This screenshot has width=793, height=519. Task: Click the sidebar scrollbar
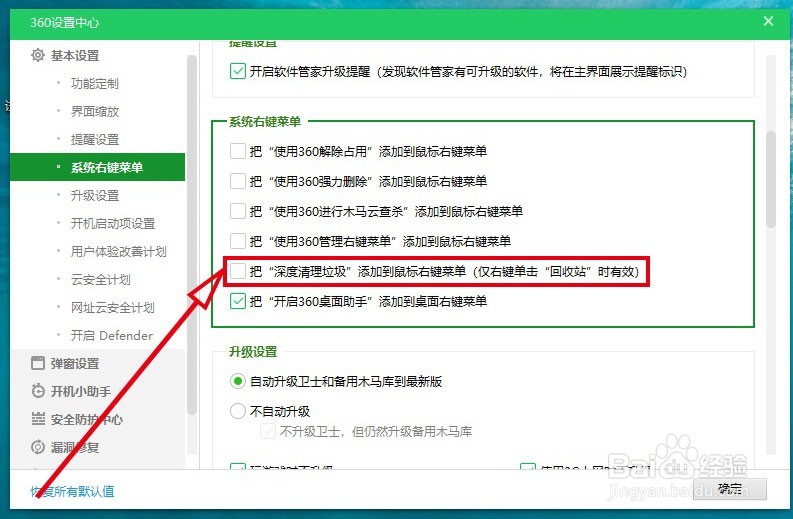(x=192, y=235)
